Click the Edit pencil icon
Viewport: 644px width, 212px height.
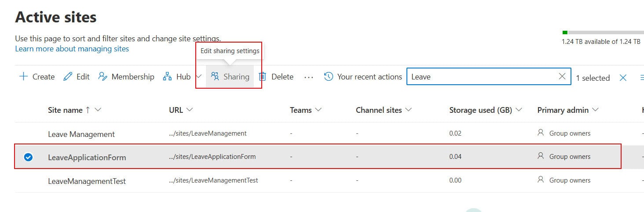pyautogui.click(x=68, y=76)
